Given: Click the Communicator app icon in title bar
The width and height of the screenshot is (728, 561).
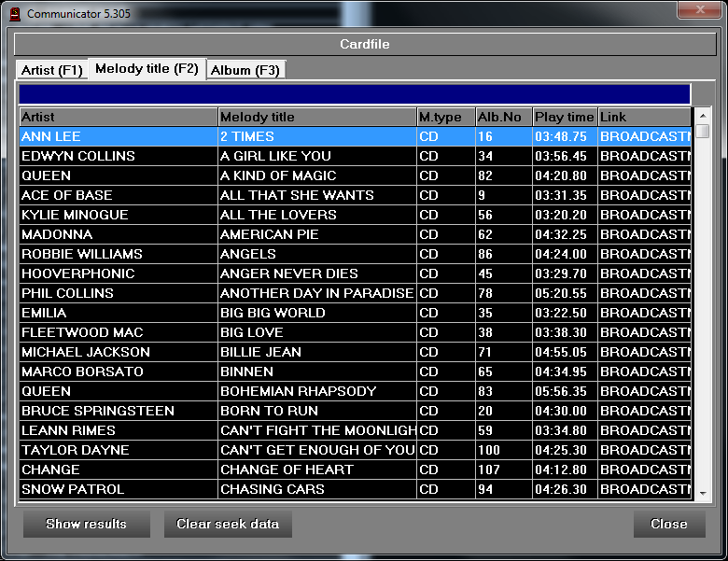Looking at the screenshot, I should point(15,14).
